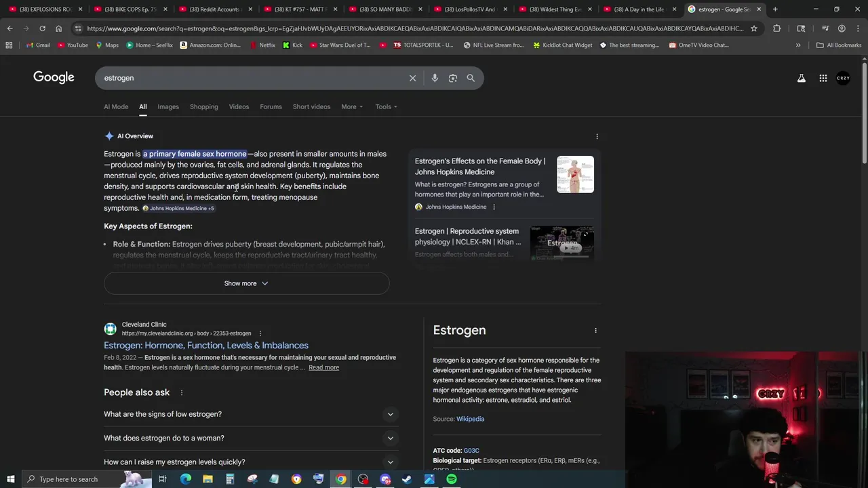Open Google Lens image search icon
This screenshot has height=488, width=868.
(453, 78)
